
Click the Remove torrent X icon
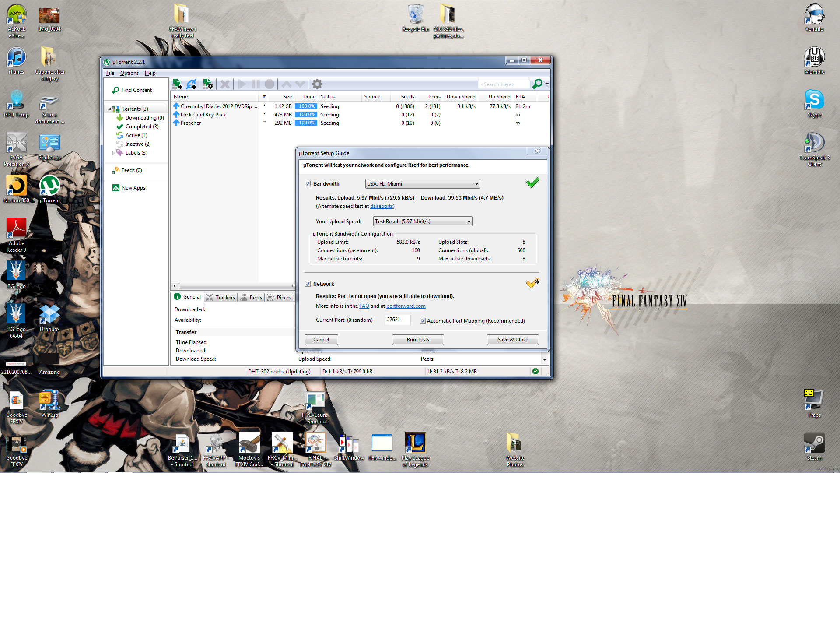click(x=225, y=84)
